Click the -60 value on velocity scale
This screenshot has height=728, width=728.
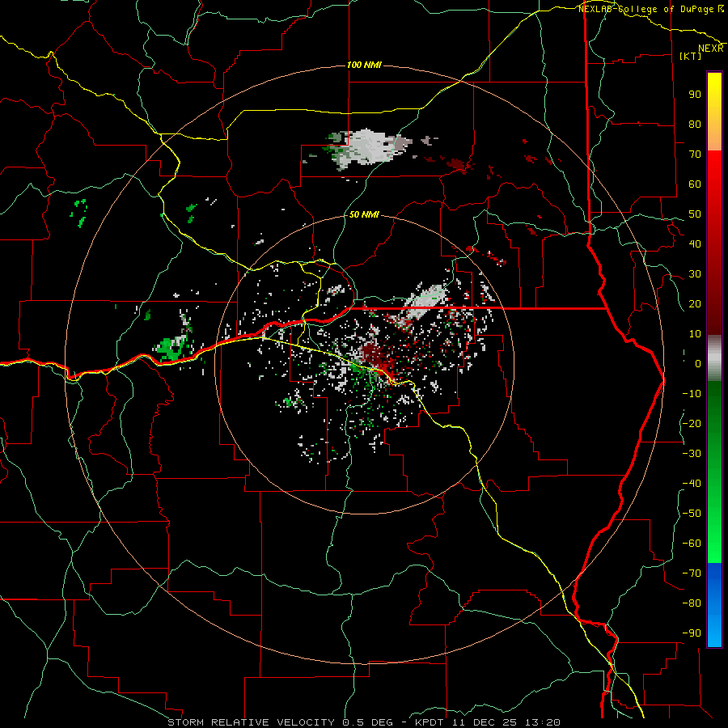pyautogui.click(x=692, y=544)
